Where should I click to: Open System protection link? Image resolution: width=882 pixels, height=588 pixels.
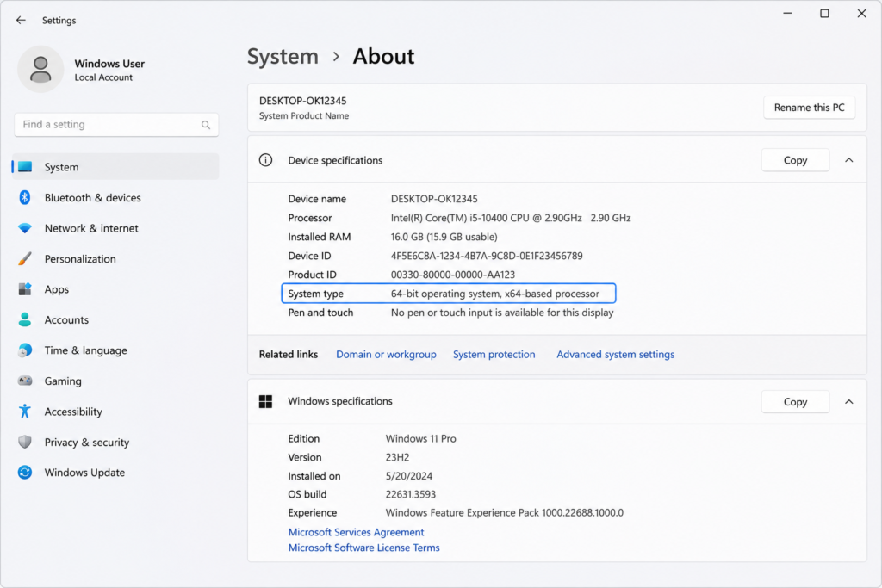point(494,354)
